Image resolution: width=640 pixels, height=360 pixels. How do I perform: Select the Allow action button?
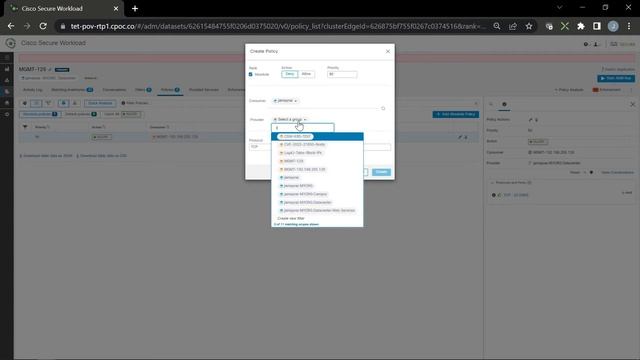306,74
